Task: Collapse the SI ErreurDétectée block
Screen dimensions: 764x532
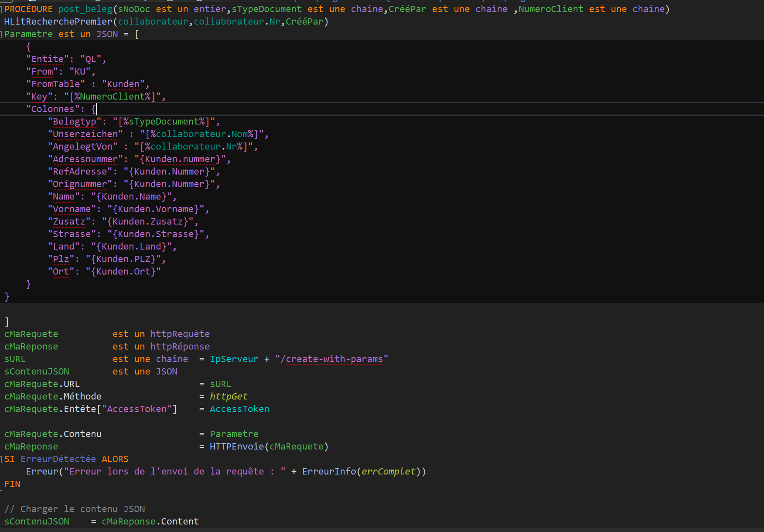Action: (1, 459)
